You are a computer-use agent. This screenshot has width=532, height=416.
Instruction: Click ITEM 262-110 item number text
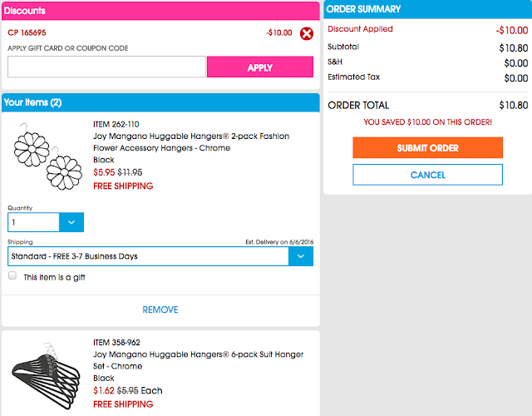pyautogui.click(x=116, y=124)
